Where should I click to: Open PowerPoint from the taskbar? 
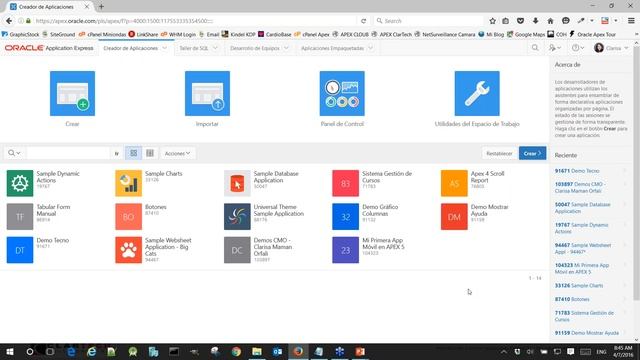tap(360, 351)
